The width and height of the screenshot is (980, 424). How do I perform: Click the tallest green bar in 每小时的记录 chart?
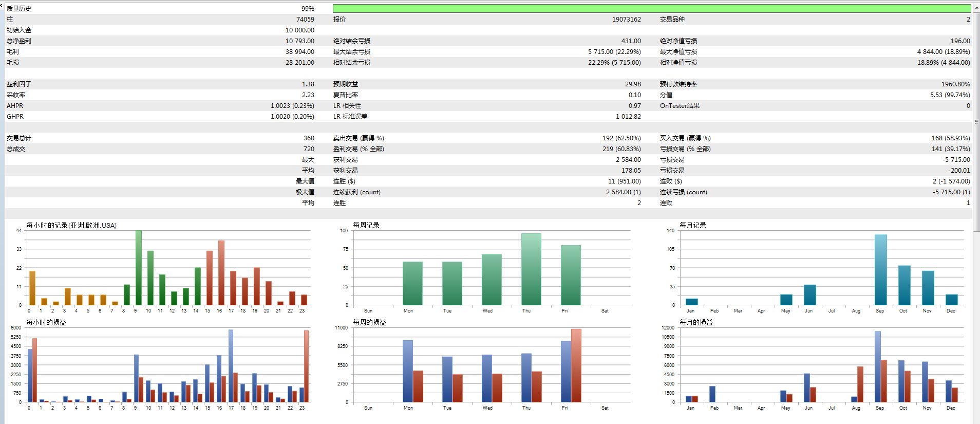138,267
